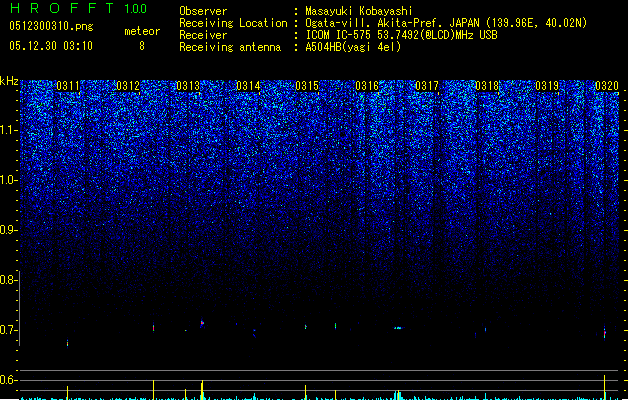Click the 'Receiving antenna' label
Image resolution: width=629 pixels, height=400 pixels.
(x=230, y=47)
